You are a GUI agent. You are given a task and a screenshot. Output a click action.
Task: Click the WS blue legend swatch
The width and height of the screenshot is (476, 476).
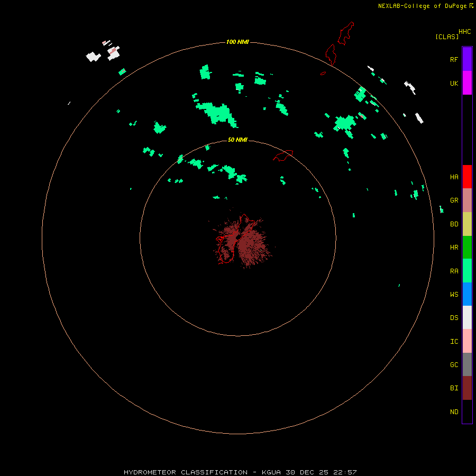[467, 294]
